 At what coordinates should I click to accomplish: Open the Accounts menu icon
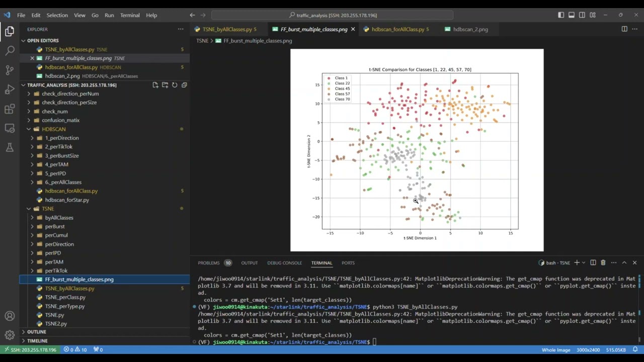point(10,316)
